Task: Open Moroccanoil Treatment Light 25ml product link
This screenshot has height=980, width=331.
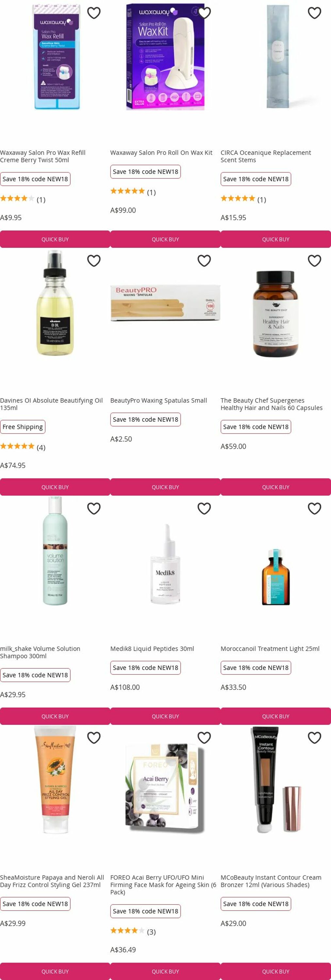Action: pos(270,649)
